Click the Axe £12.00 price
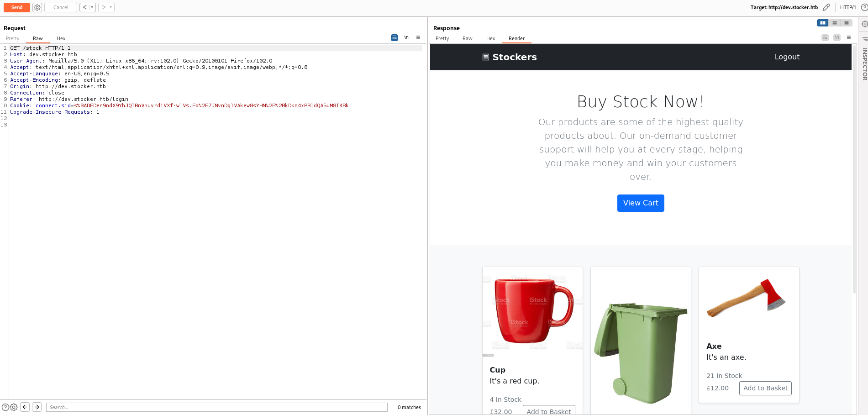868x415 pixels. pyautogui.click(x=717, y=388)
